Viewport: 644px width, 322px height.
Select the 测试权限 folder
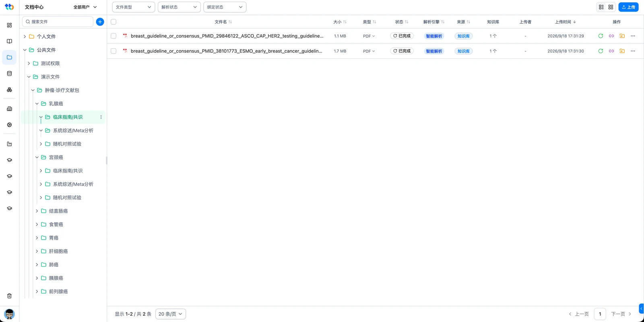50,64
